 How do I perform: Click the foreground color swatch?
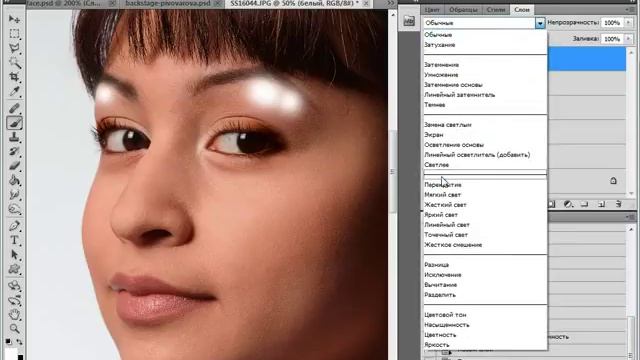click(x=11, y=353)
